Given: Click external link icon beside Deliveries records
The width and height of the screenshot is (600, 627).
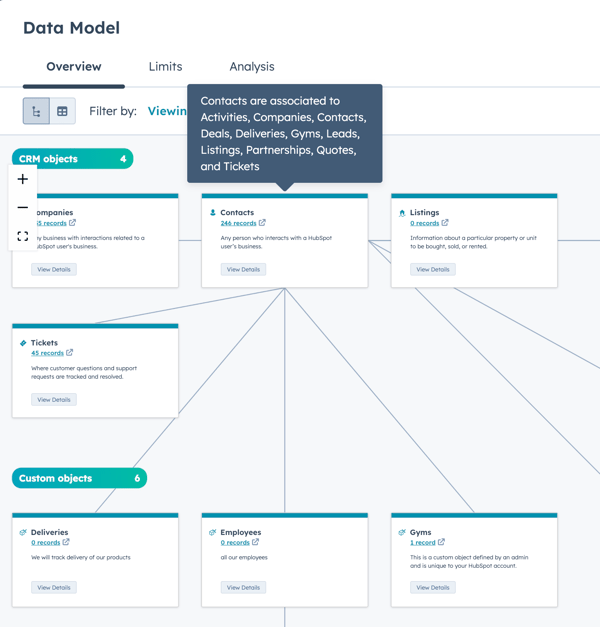Looking at the screenshot, I should 66,542.
